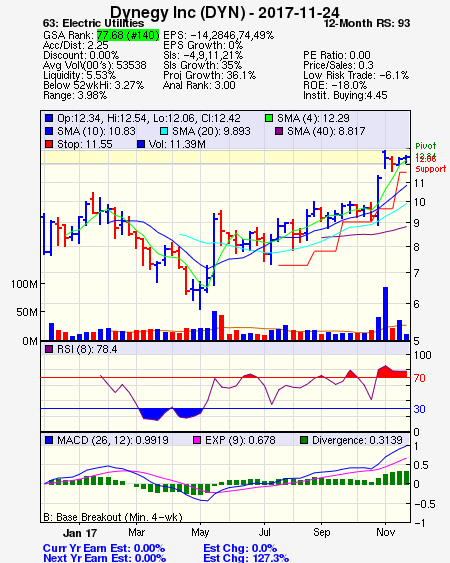Image resolution: width=450 pixels, height=563 pixels.
Task: Click the 'Stop: 11.55' legend text
Action: (85, 144)
